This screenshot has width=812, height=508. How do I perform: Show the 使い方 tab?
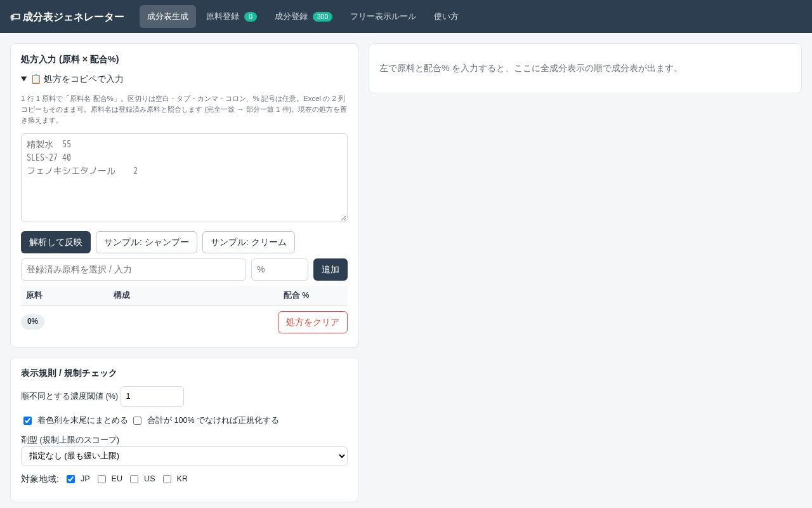click(x=446, y=17)
